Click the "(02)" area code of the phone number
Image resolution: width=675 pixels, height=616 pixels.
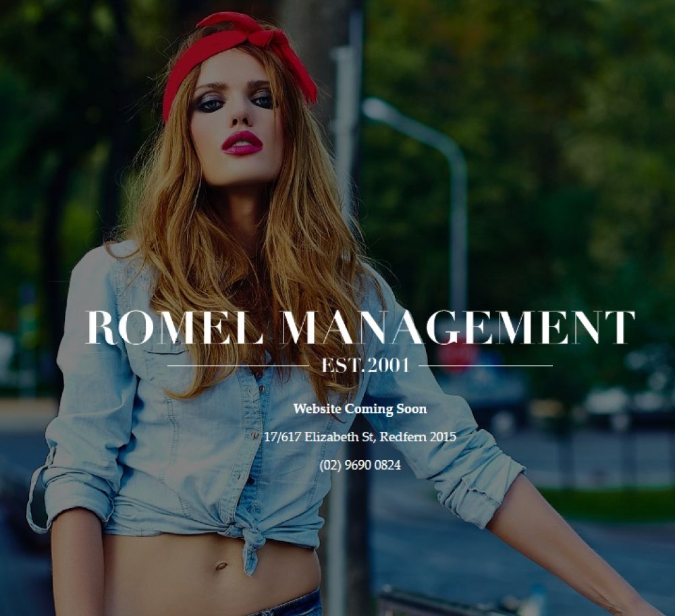pos(330,465)
